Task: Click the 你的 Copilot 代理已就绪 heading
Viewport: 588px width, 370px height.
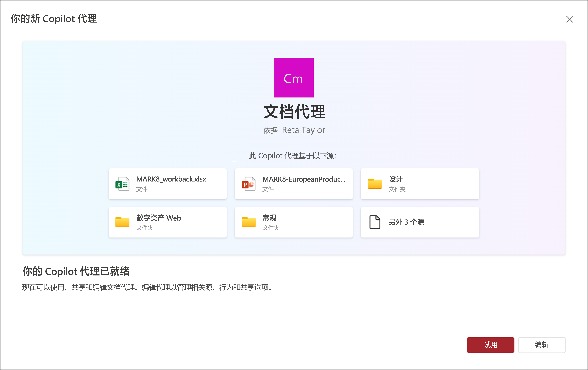Action: [76, 271]
